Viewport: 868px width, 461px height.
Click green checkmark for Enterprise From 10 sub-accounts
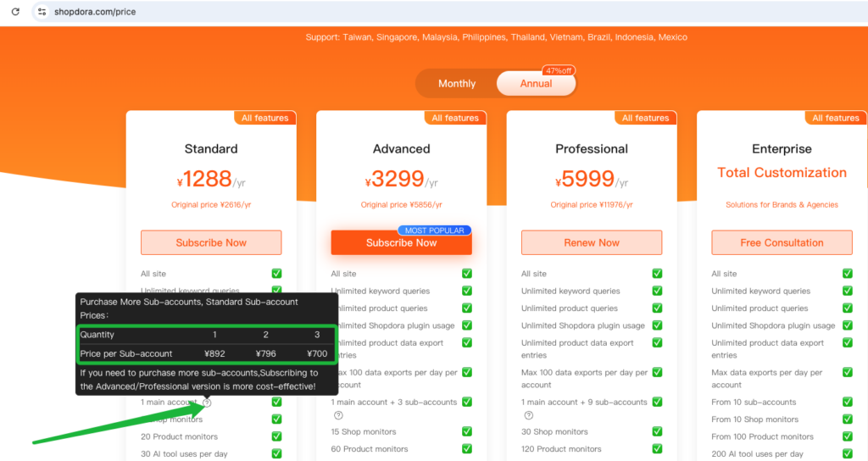pyautogui.click(x=847, y=403)
